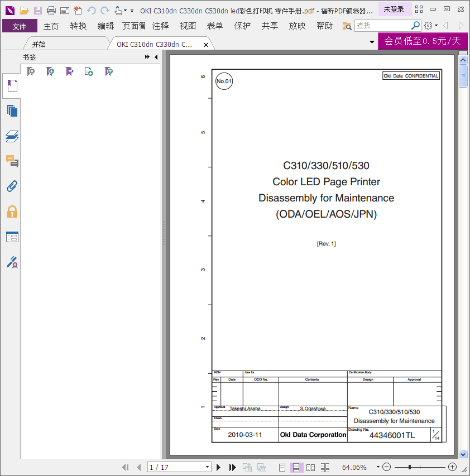This screenshot has height=476, width=470.
Task: Select facing pages view mode
Action: pyautogui.click(x=310, y=468)
